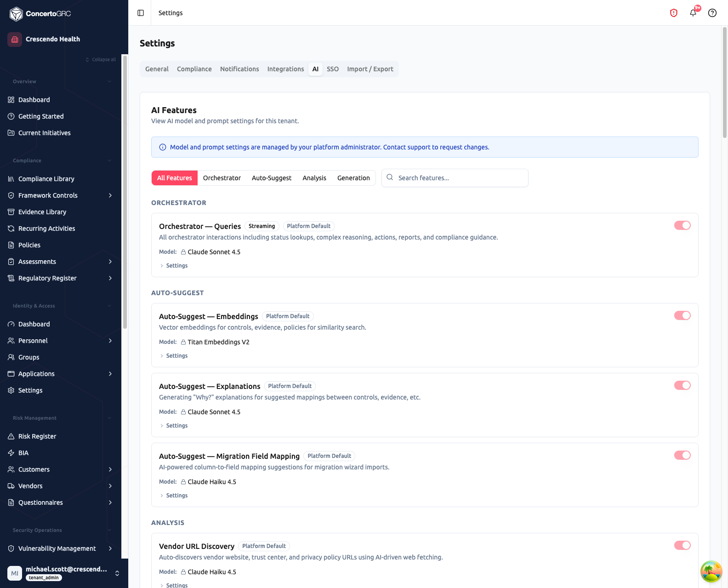Open Overview Dashboard in sidebar

click(34, 100)
